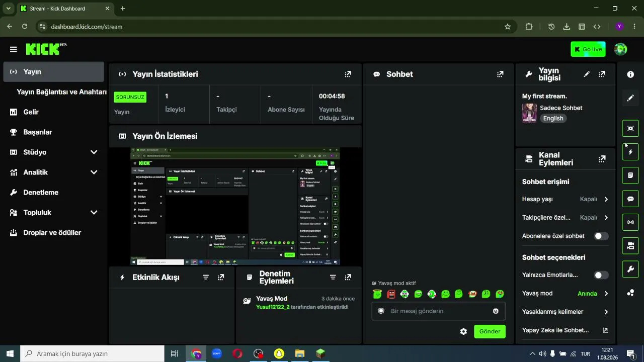Click the stream preview thumbnail
Image resolution: width=644 pixels, height=362 pixels.
tap(235, 206)
